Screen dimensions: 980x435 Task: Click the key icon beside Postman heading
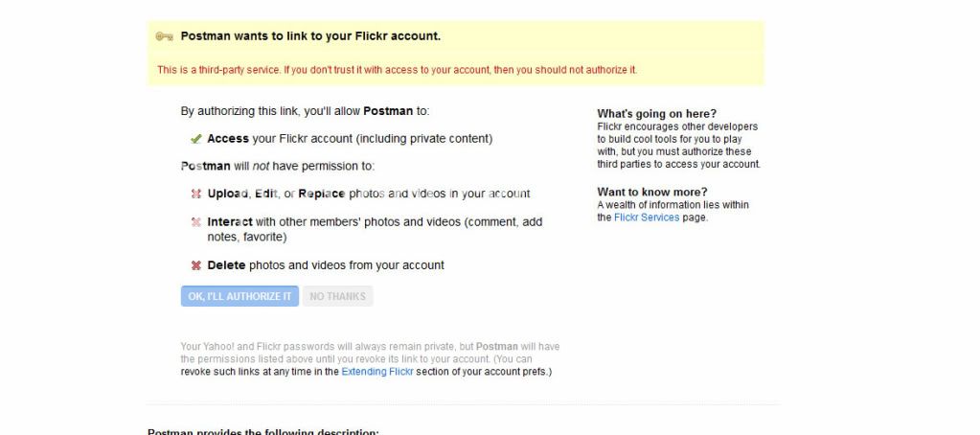pos(164,36)
